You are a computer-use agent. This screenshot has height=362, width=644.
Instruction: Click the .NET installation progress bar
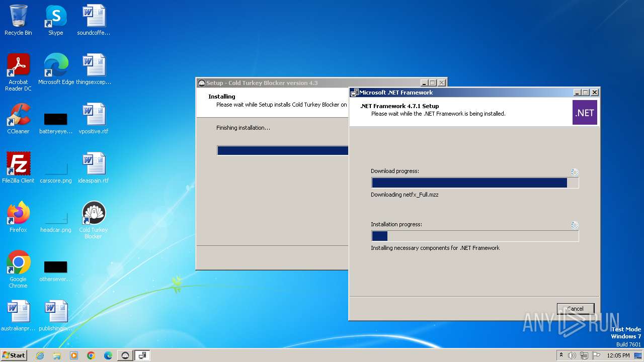[x=475, y=236]
